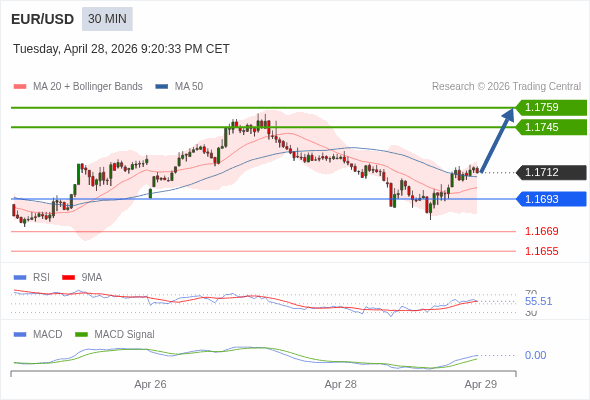
Task: Click the Apr 28 date axis label
Action: 341,384
